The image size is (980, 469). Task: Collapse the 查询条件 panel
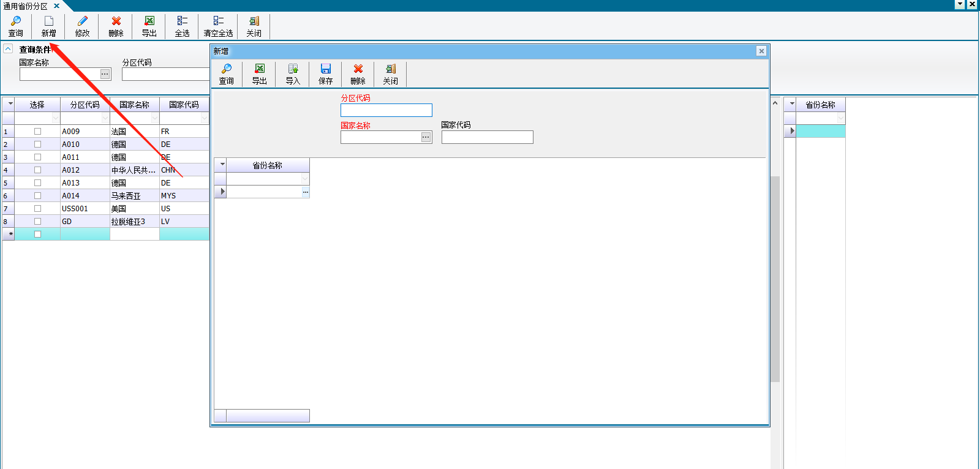8,48
